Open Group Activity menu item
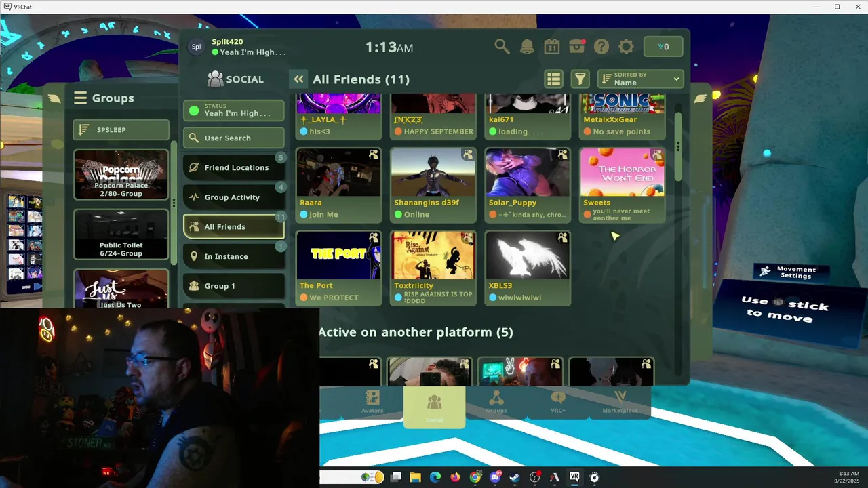The width and height of the screenshot is (868, 488). (234, 197)
